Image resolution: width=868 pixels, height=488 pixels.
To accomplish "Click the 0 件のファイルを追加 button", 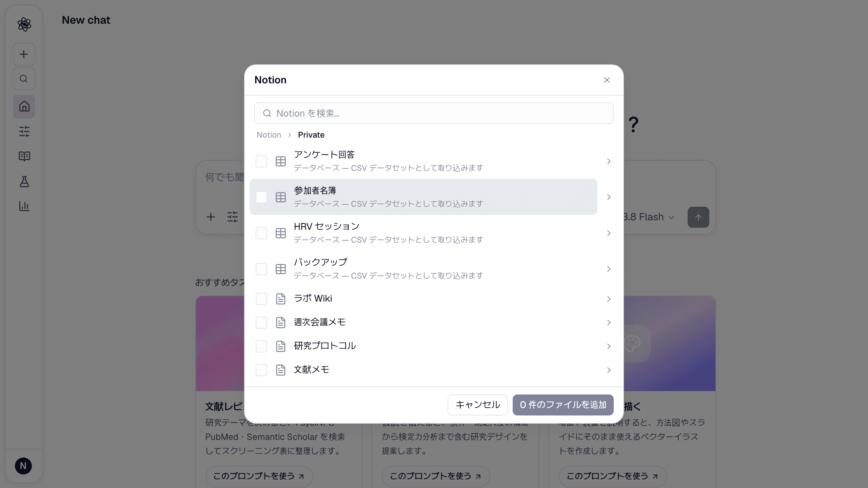I will click(563, 405).
